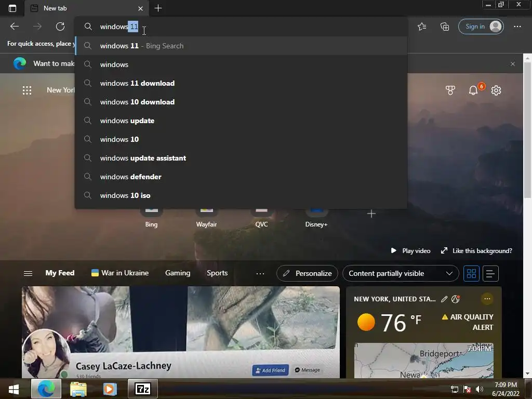Screen dimensions: 532x399
Task: Select suggestion windows 10 iso
Action: tap(241, 195)
